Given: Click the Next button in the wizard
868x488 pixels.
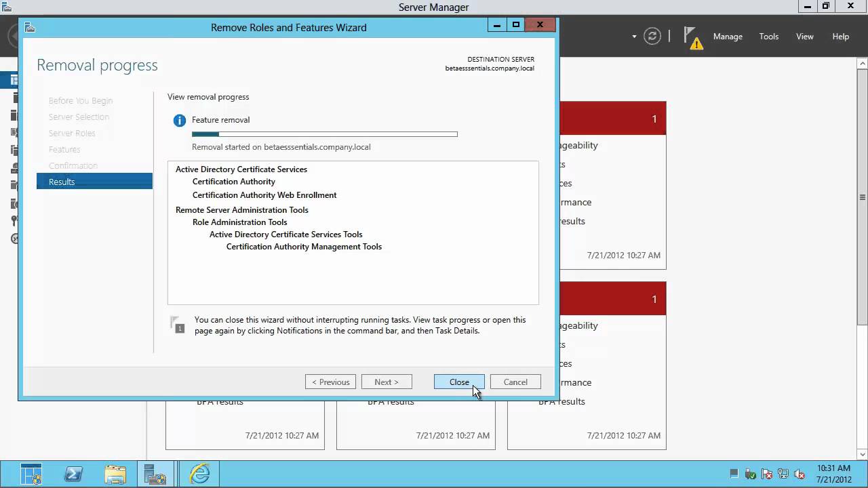Looking at the screenshot, I should 387,382.
